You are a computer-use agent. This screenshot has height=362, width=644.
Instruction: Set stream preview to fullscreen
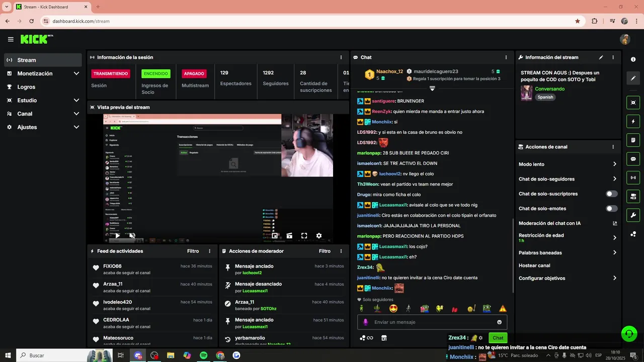tap(304, 235)
